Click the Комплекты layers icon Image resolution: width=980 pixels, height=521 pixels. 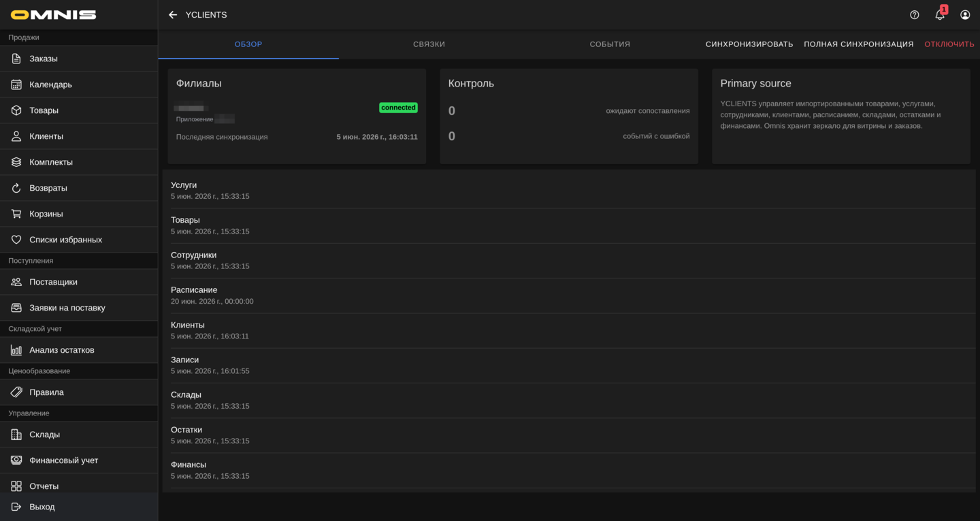coord(16,162)
